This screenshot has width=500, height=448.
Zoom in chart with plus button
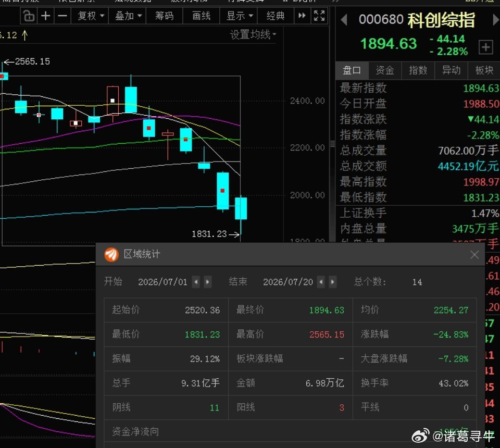(x=46, y=16)
